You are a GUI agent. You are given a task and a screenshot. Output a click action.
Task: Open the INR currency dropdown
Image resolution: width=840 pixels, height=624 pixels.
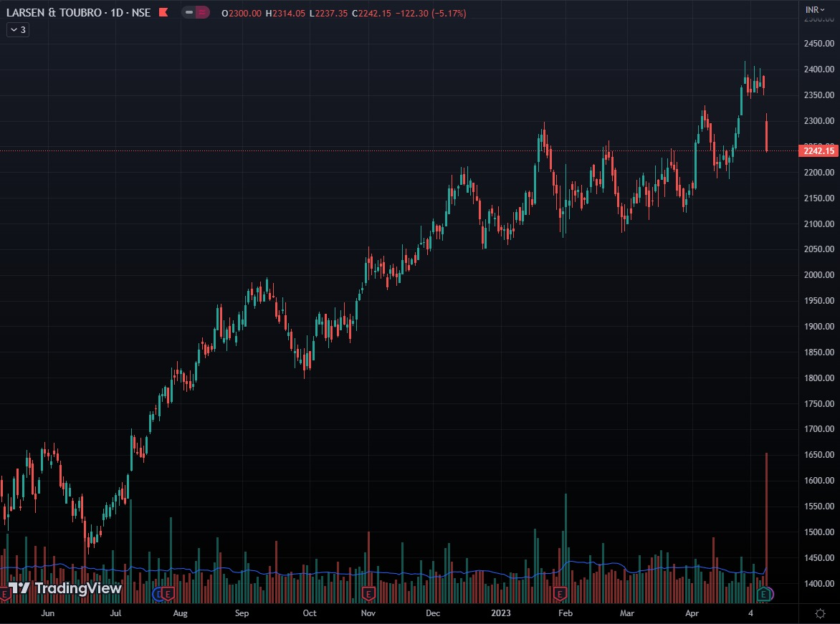tap(815, 9)
